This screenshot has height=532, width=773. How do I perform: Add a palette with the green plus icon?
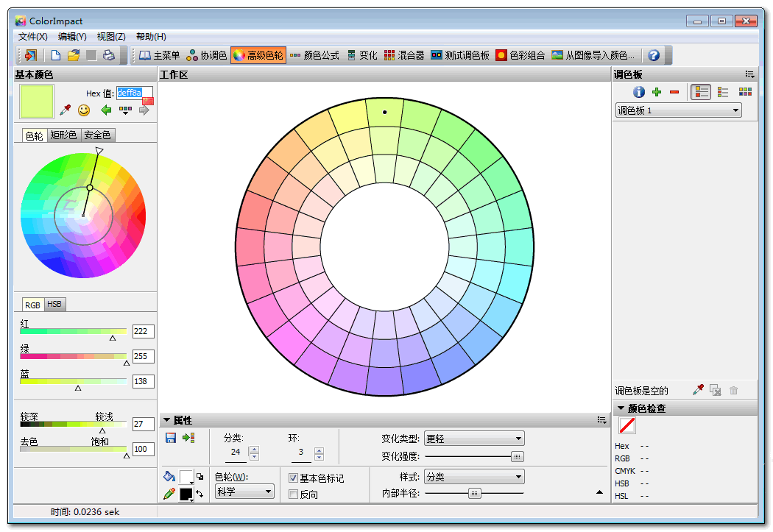pyautogui.click(x=656, y=92)
